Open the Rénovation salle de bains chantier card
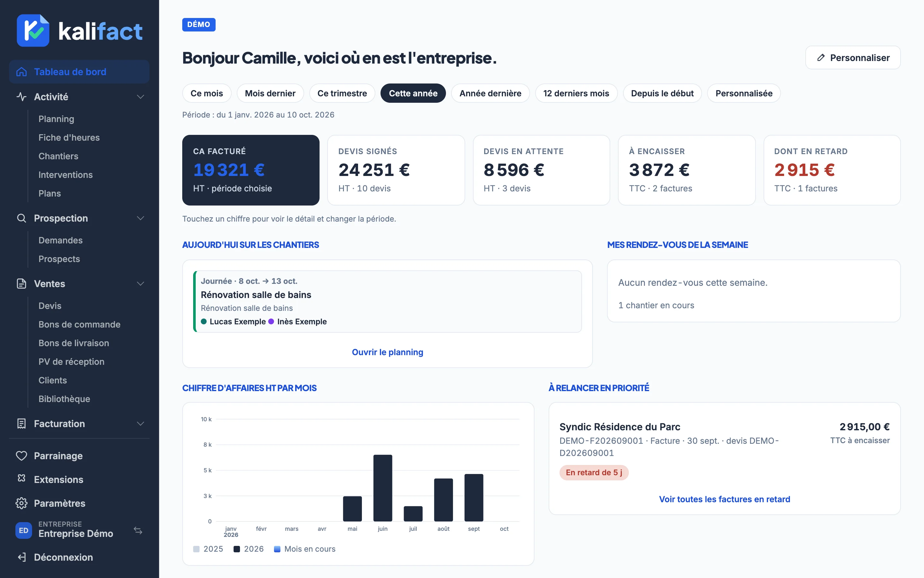 click(388, 302)
